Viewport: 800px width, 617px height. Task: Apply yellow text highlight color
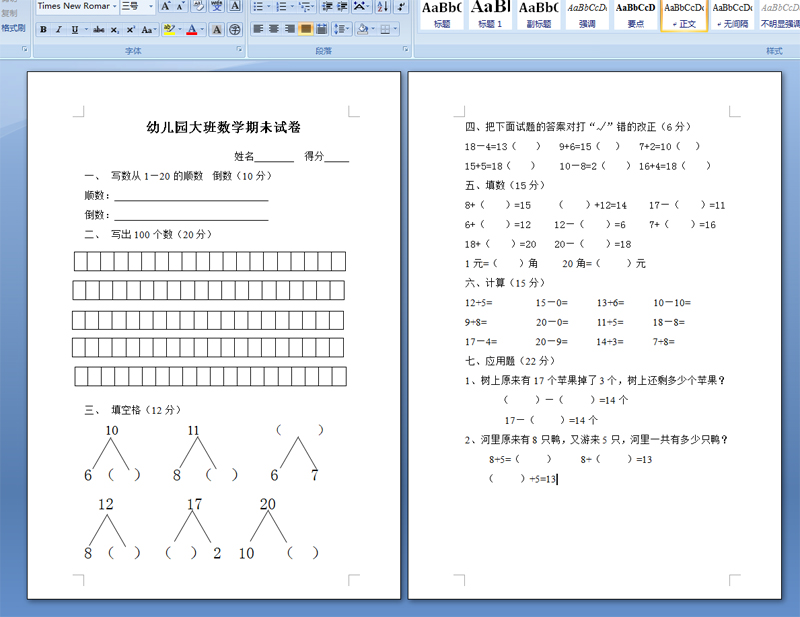(x=169, y=30)
